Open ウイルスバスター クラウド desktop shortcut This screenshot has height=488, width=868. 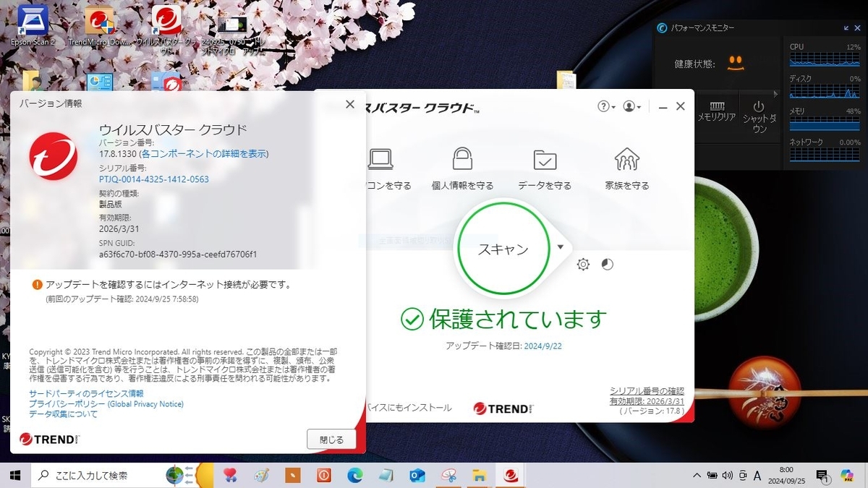click(166, 29)
